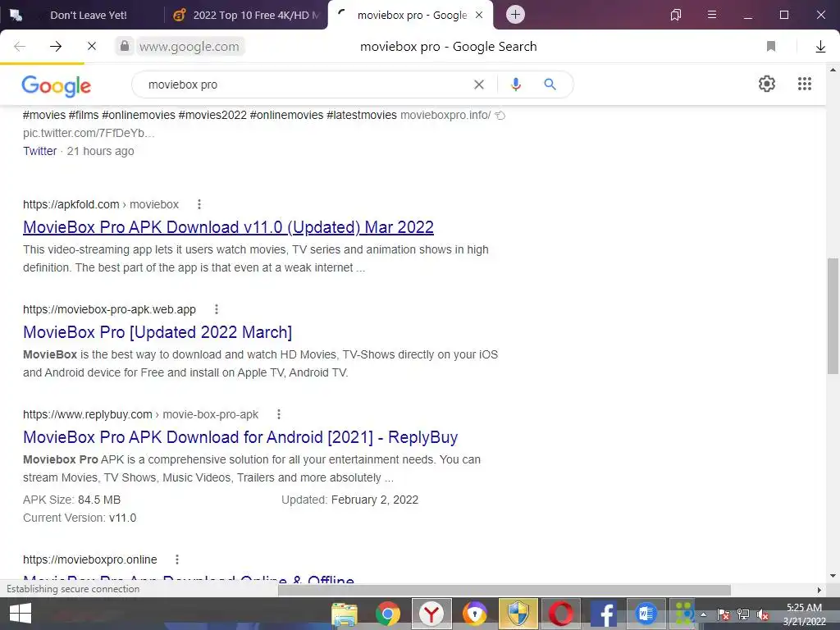The height and width of the screenshot is (630, 840).
Task: Open the taskbar clock and date
Action: (804, 614)
